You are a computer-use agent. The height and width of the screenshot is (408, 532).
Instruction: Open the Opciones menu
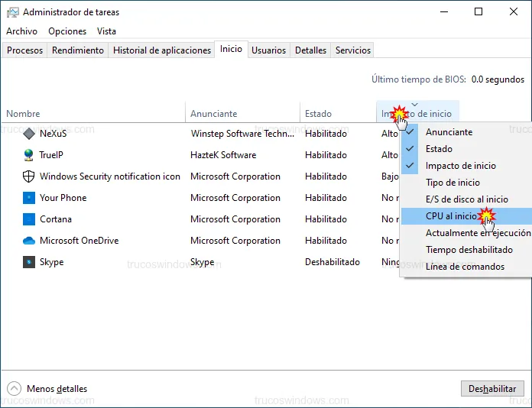click(x=67, y=31)
